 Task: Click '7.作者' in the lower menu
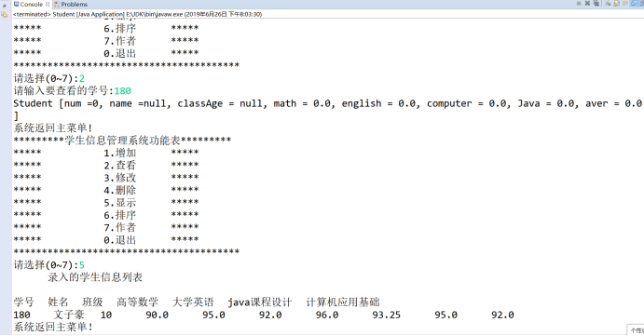tap(119, 228)
